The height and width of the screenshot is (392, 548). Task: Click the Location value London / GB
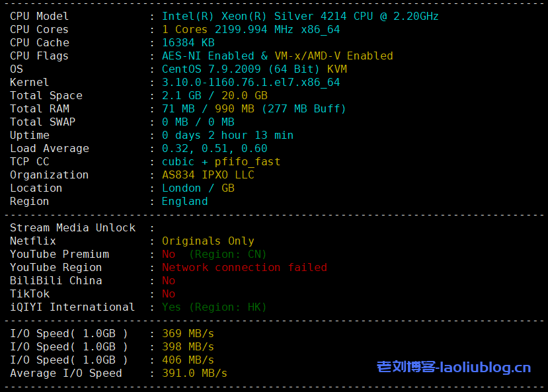(x=198, y=188)
